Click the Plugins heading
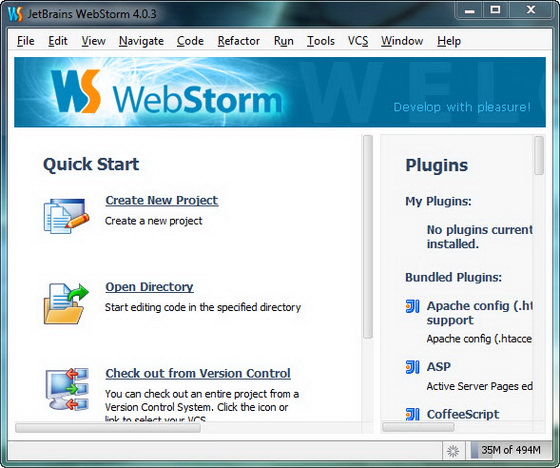Image resolution: width=560 pixels, height=468 pixels. pos(436,165)
